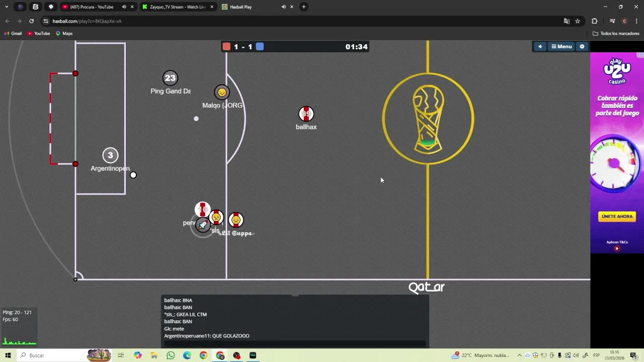The image size is (644, 362).
Task: Click the PlayUZU casino logo
Action: [x=617, y=71]
